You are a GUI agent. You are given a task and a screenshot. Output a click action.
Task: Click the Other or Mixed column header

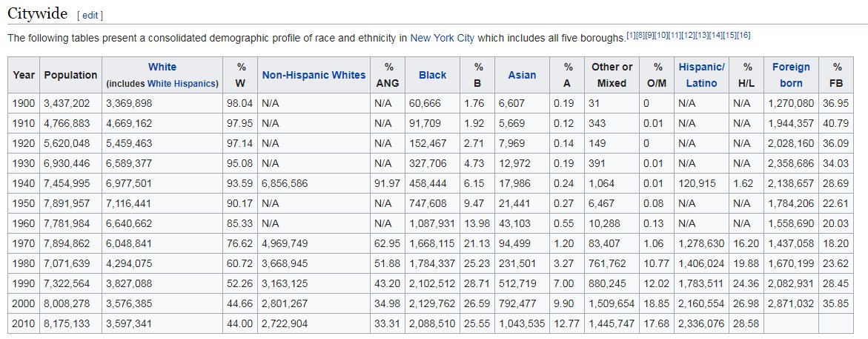click(x=612, y=75)
